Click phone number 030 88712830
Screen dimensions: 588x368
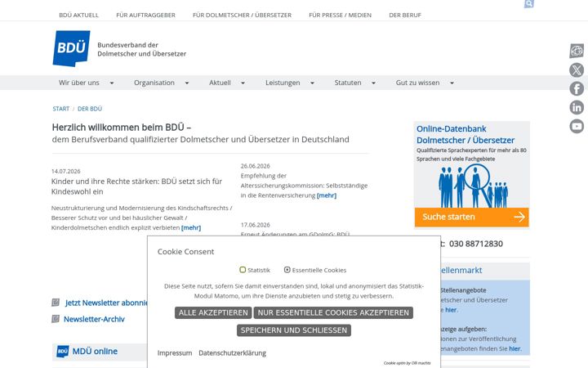pos(476,244)
